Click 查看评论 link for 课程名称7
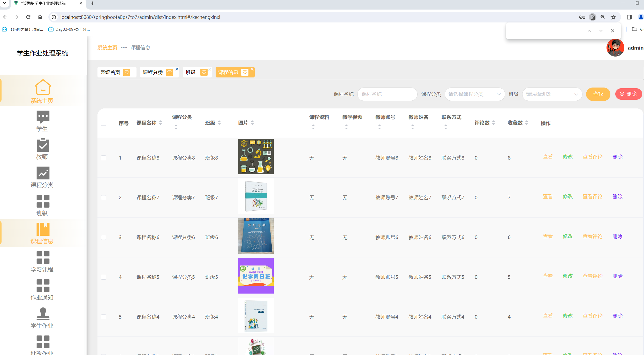The height and width of the screenshot is (355, 644). (592, 196)
